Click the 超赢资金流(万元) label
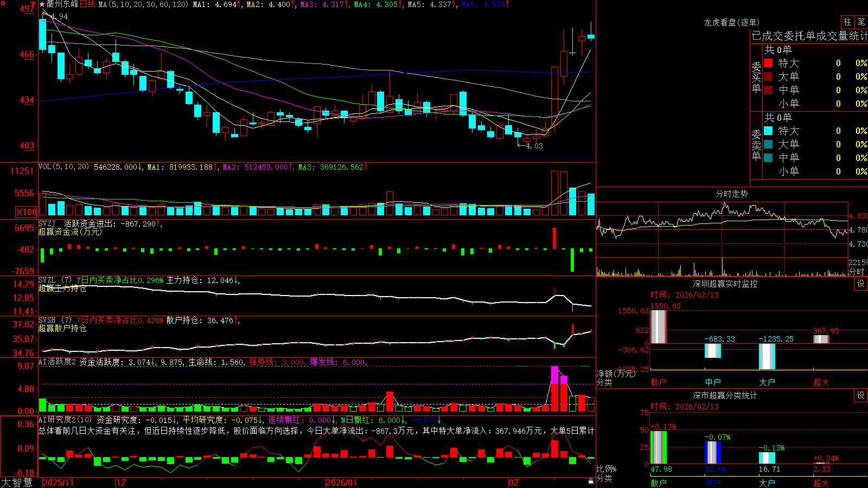The image size is (868, 488). tap(70, 232)
